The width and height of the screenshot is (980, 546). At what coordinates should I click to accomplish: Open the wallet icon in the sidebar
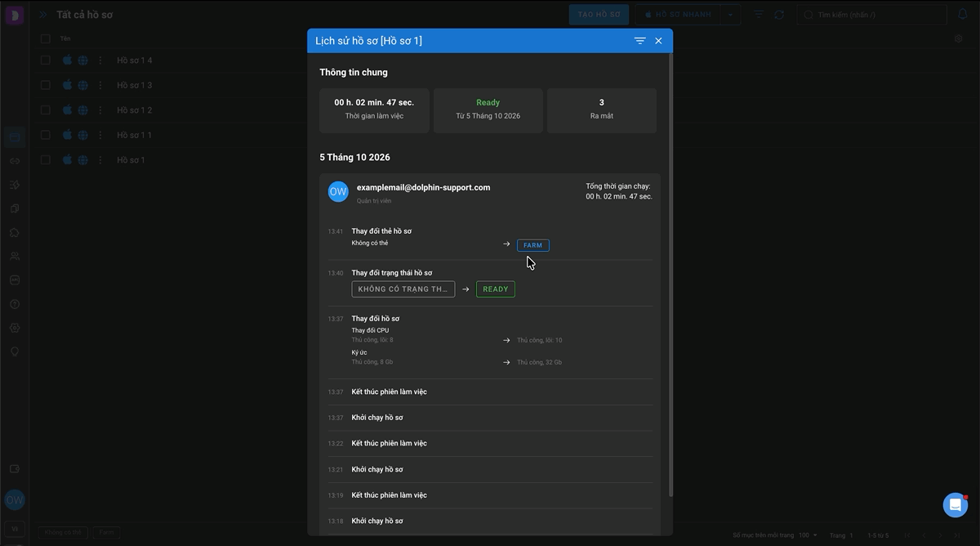(x=15, y=469)
